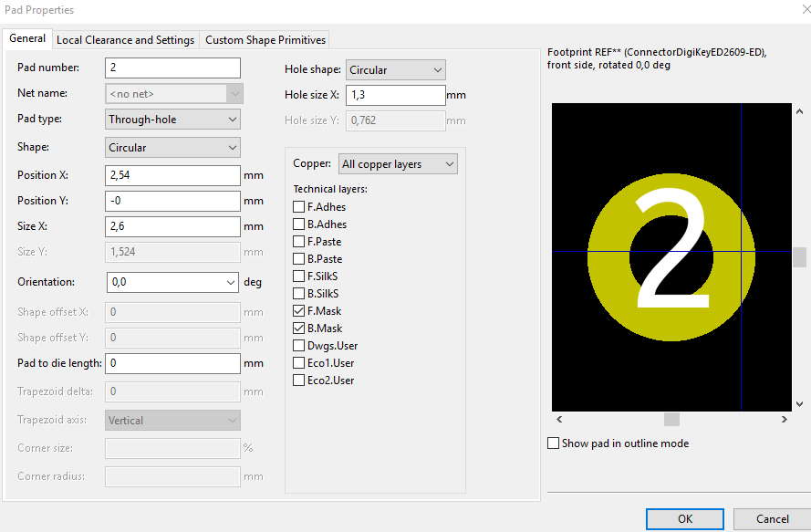Viewport: 811px width, 532px height.
Task: Enable Show pad in outline mode
Action: tap(553, 443)
